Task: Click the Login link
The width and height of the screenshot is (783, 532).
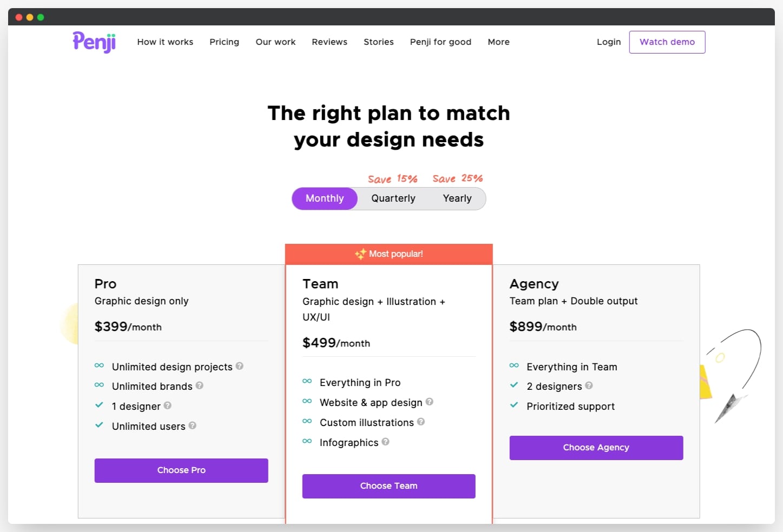Action: [609, 42]
